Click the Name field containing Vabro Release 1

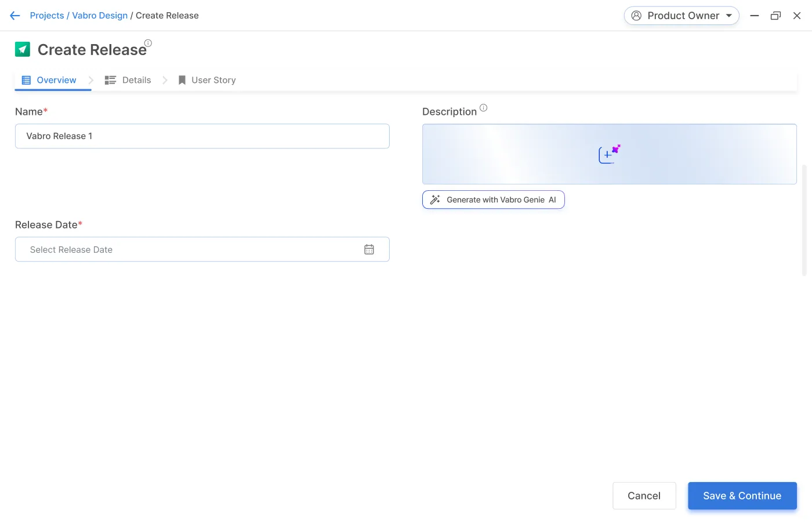coord(202,136)
